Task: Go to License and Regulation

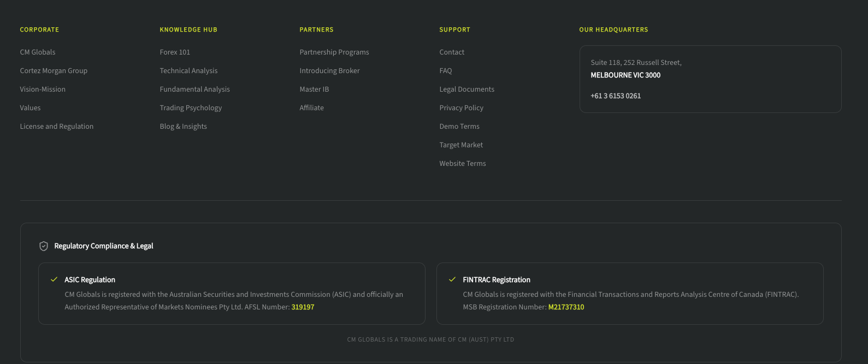Action: [57, 126]
